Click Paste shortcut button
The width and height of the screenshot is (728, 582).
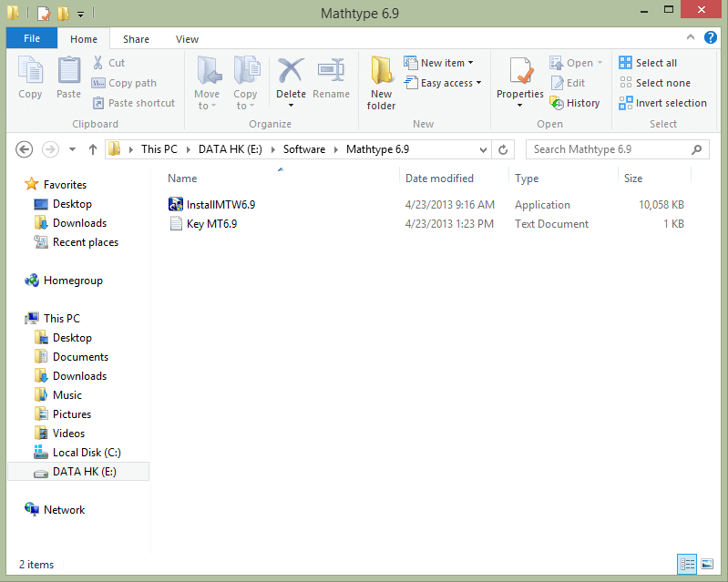point(134,103)
